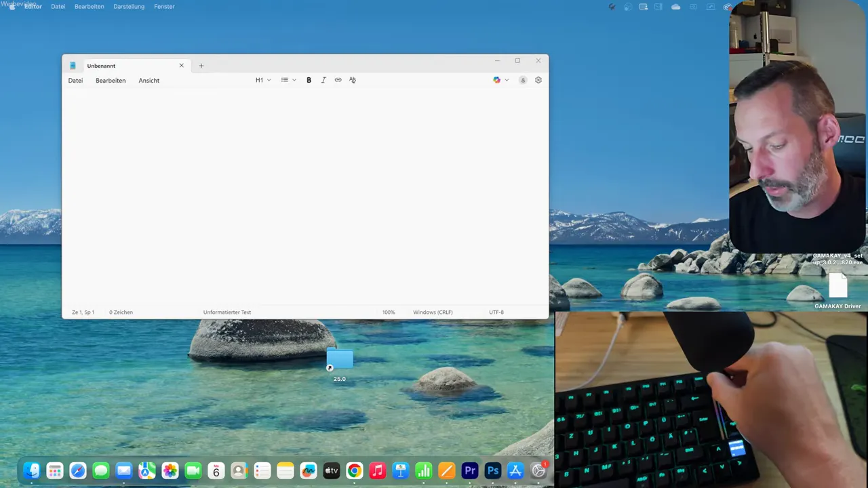Click the UTF-8 encoding indicator

click(496, 312)
